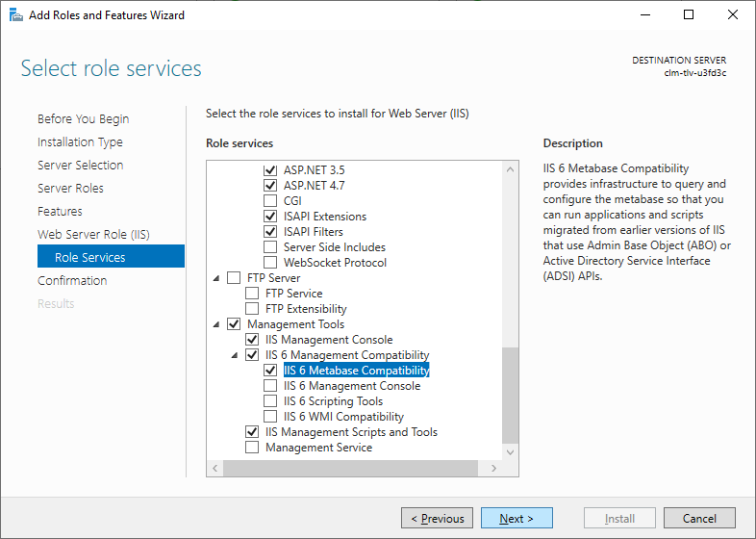Uncheck the ASP.NET 3.5 checkbox
The image size is (756, 539).
(270, 169)
